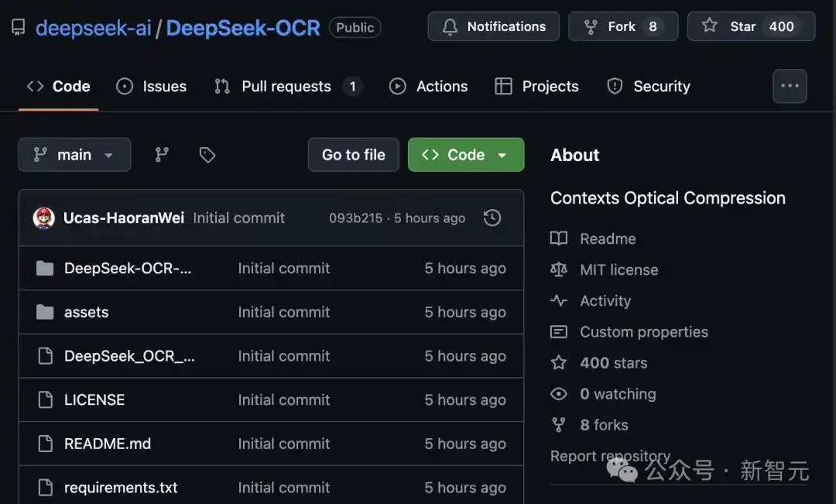Open the overflow menu with three dots
This screenshot has width=836, height=504.
pyautogui.click(x=790, y=85)
